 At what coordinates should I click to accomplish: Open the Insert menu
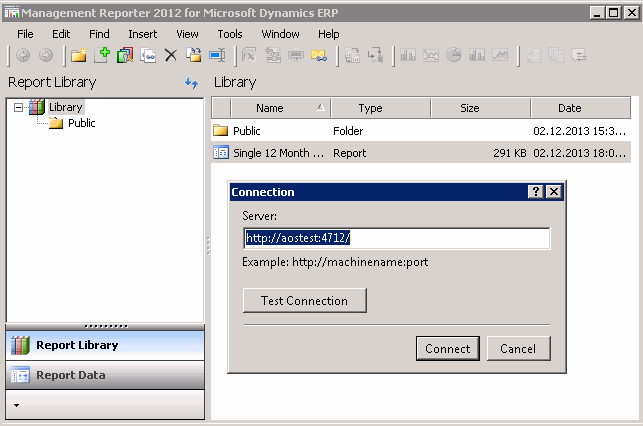142,34
